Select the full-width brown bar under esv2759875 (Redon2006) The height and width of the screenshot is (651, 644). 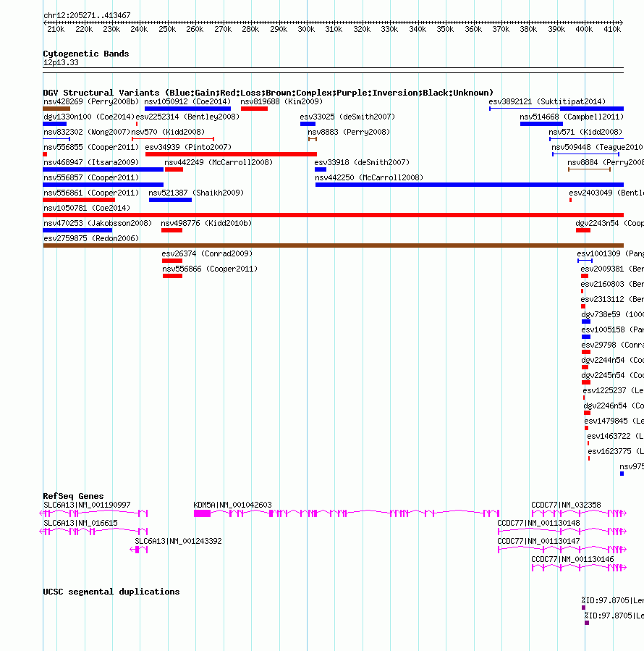tap(333, 245)
